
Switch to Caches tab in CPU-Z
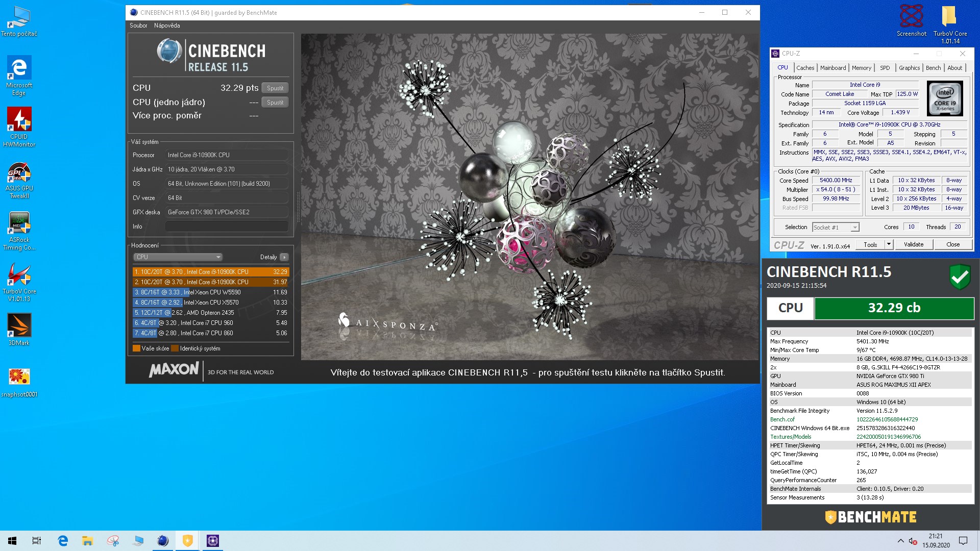805,68
